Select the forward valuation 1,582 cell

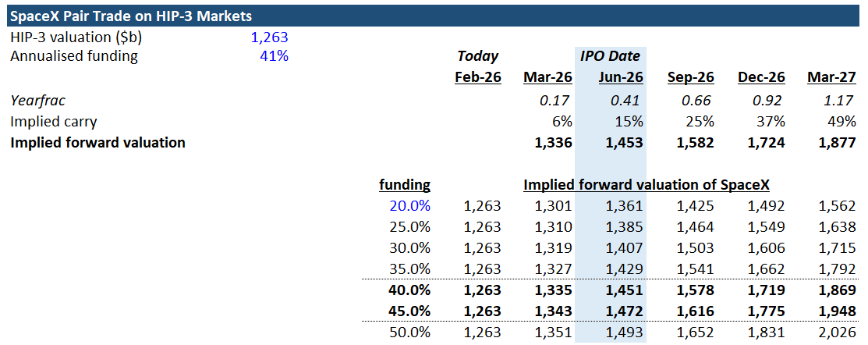click(696, 143)
